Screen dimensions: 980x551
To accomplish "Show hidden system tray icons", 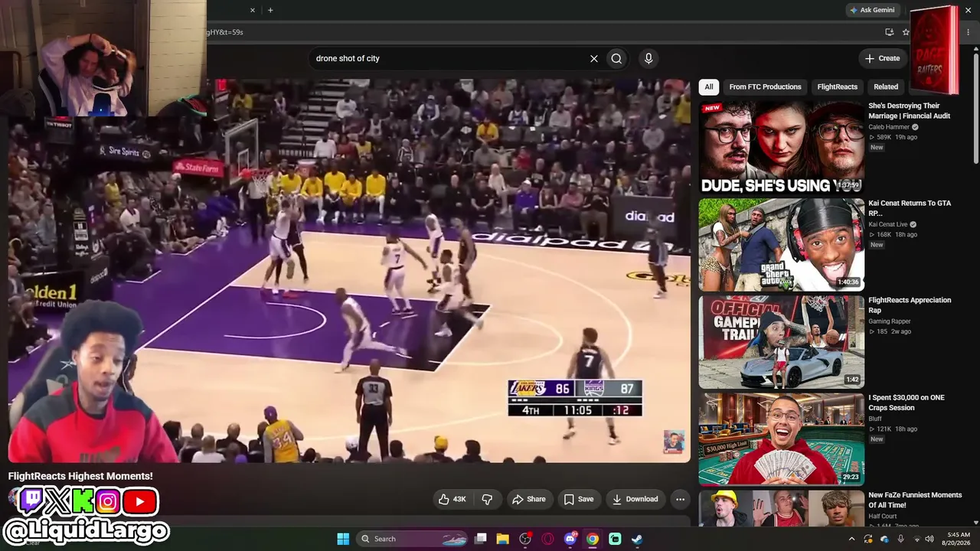I will pyautogui.click(x=851, y=539).
